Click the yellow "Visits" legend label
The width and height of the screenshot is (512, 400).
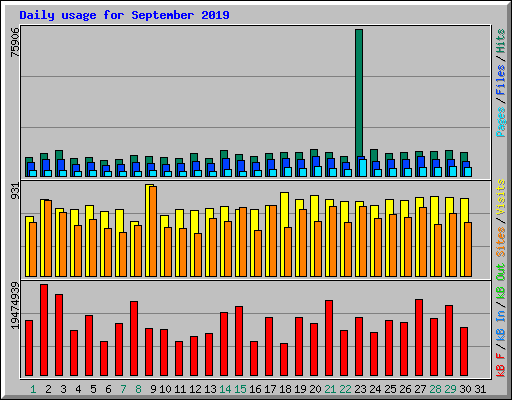pyautogui.click(x=501, y=198)
